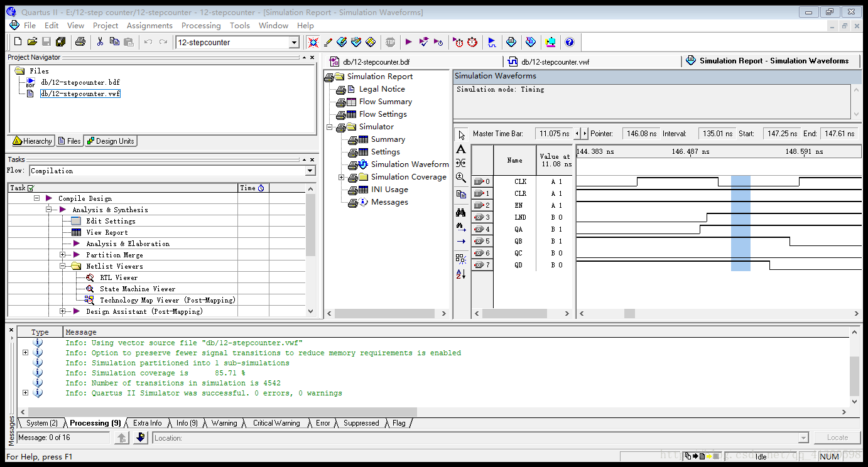Select the QD signal row handle

[x=482, y=265]
